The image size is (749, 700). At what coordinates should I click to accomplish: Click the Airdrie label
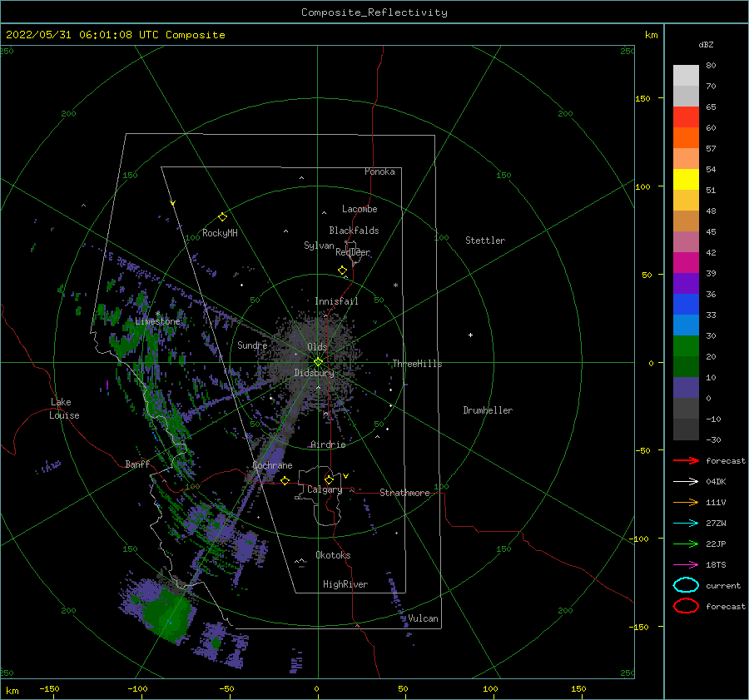[328, 444]
